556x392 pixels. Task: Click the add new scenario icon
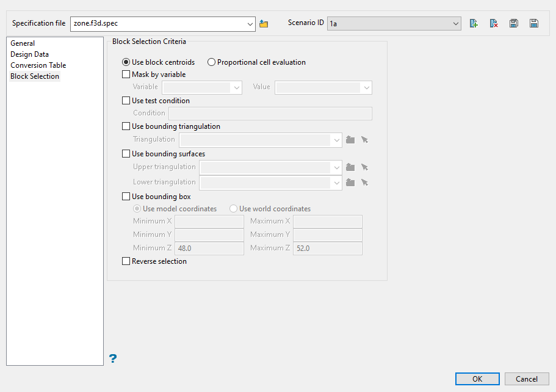coord(474,24)
